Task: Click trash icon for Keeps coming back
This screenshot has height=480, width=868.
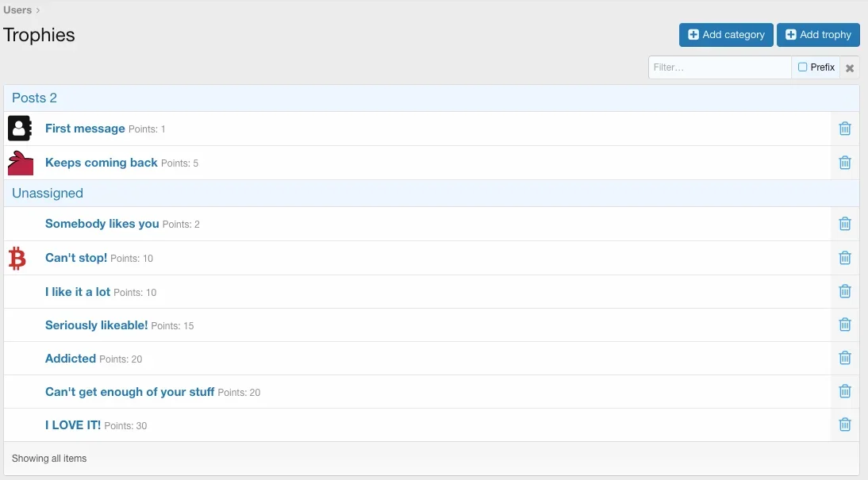Action: coord(845,163)
